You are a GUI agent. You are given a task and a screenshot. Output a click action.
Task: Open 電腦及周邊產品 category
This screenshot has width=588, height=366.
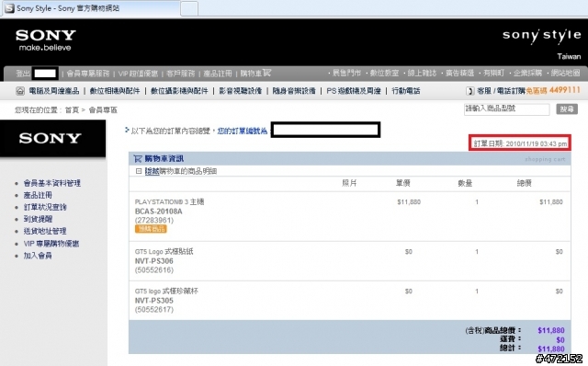click(x=54, y=91)
